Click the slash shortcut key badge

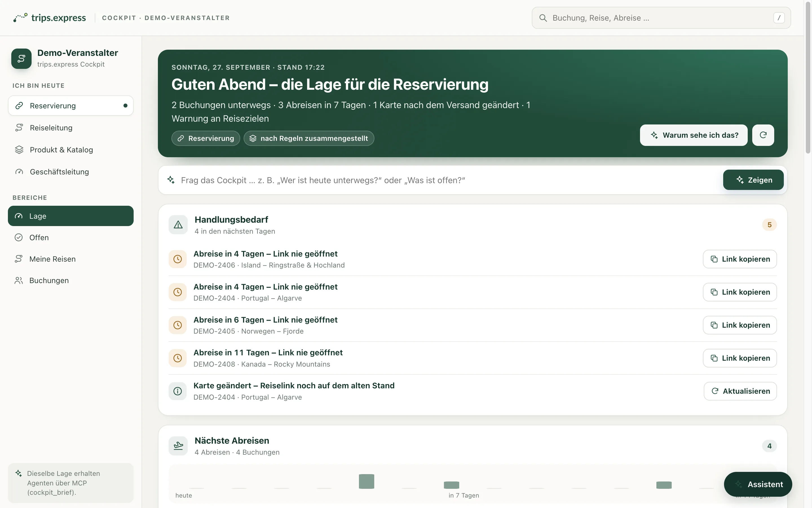coord(779,18)
